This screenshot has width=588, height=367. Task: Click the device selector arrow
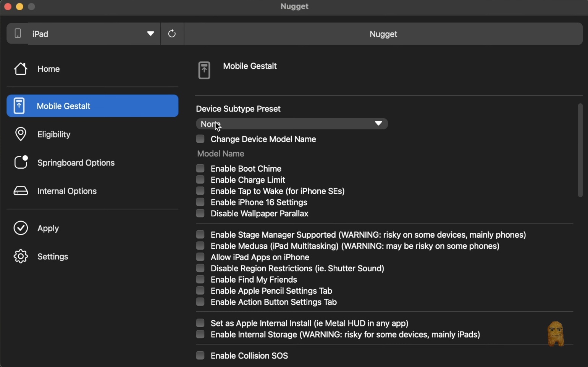tap(150, 34)
